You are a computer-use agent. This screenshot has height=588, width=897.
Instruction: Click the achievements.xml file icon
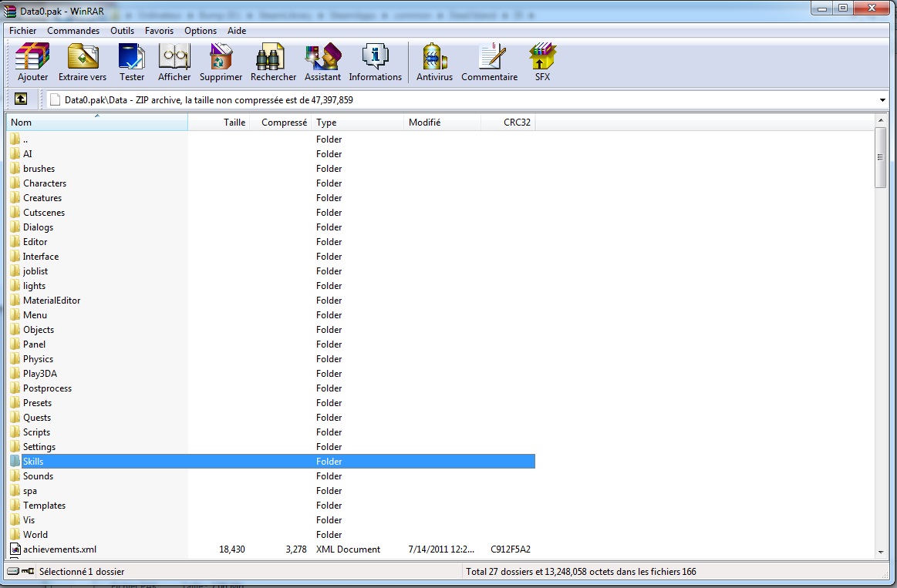pyautogui.click(x=15, y=549)
